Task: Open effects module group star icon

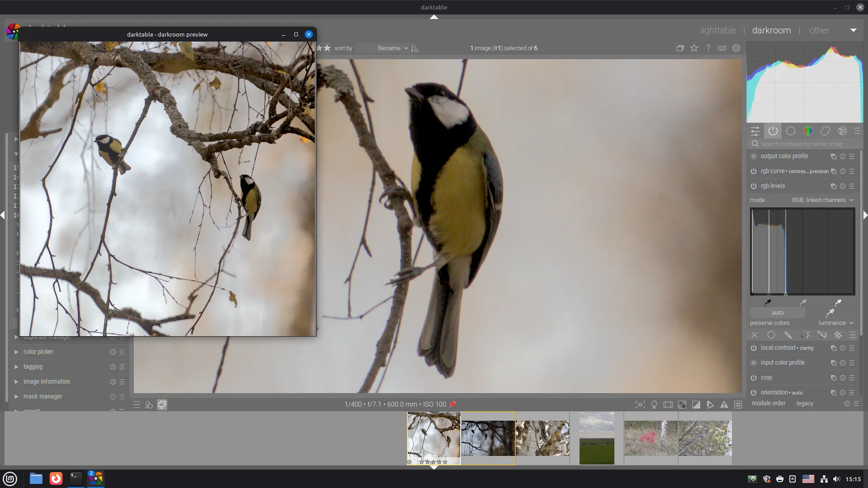Action: point(842,131)
